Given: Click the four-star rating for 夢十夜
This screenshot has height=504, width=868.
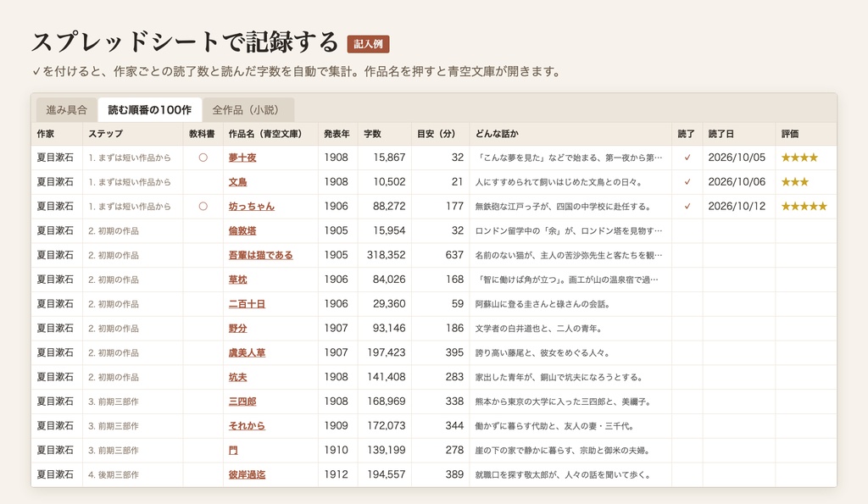Looking at the screenshot, I should coord(799,158).
